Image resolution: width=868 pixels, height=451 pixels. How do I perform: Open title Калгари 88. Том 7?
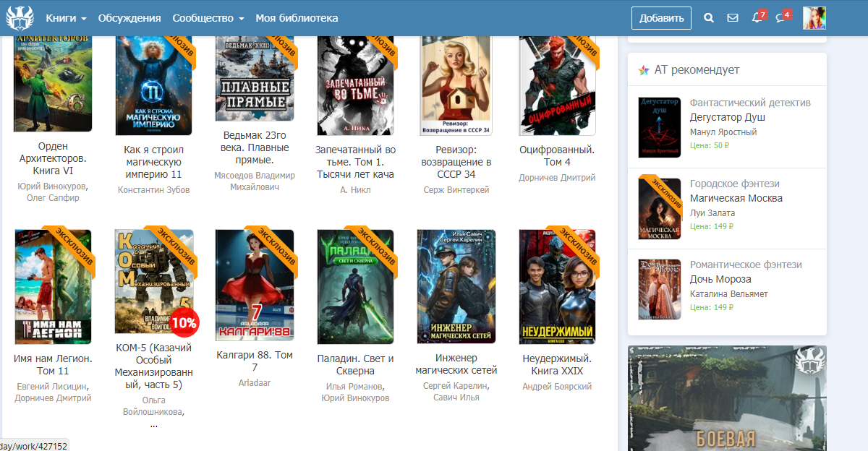(255, 361)
